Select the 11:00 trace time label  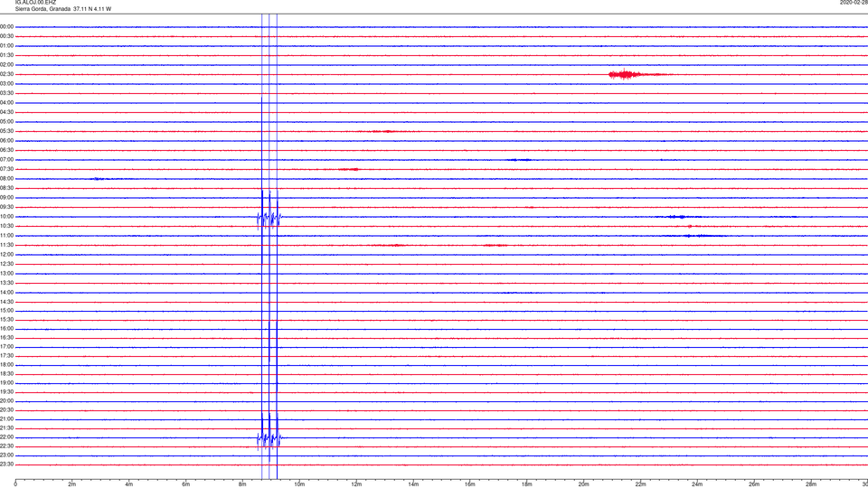[x=6, y=235]
